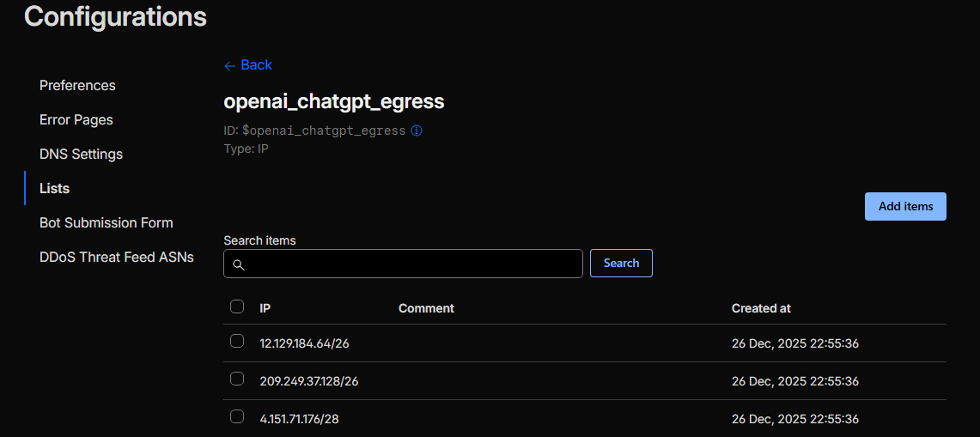Toggle the checkbox for 4.151.71.176/28
980x437 pixels.
(x=237, y=417)
